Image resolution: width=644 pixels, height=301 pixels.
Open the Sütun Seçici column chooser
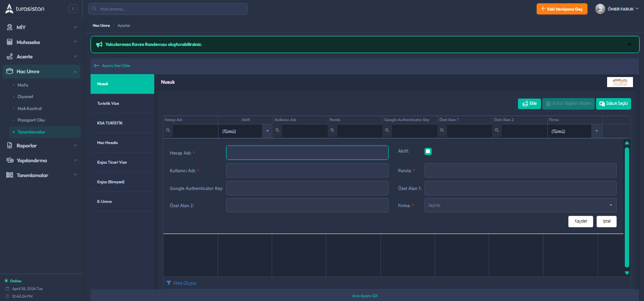coord(613,103)
